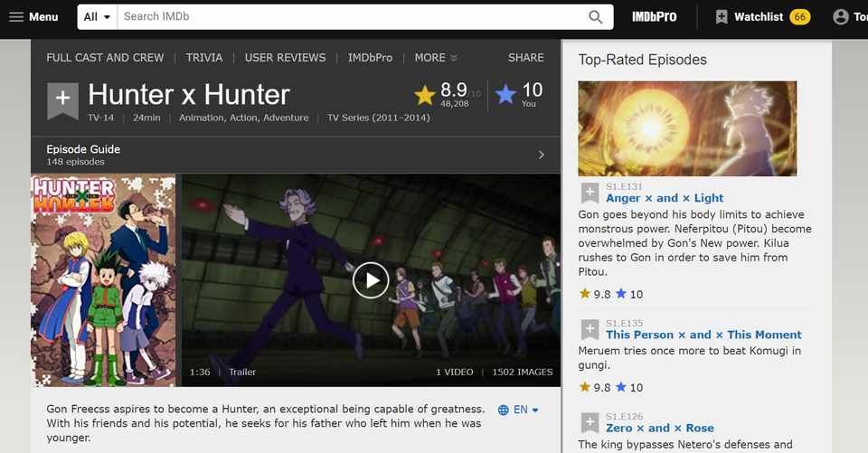Add Zero x and x Rose to watchlist

pyautogui.click(x=590, y=422)
